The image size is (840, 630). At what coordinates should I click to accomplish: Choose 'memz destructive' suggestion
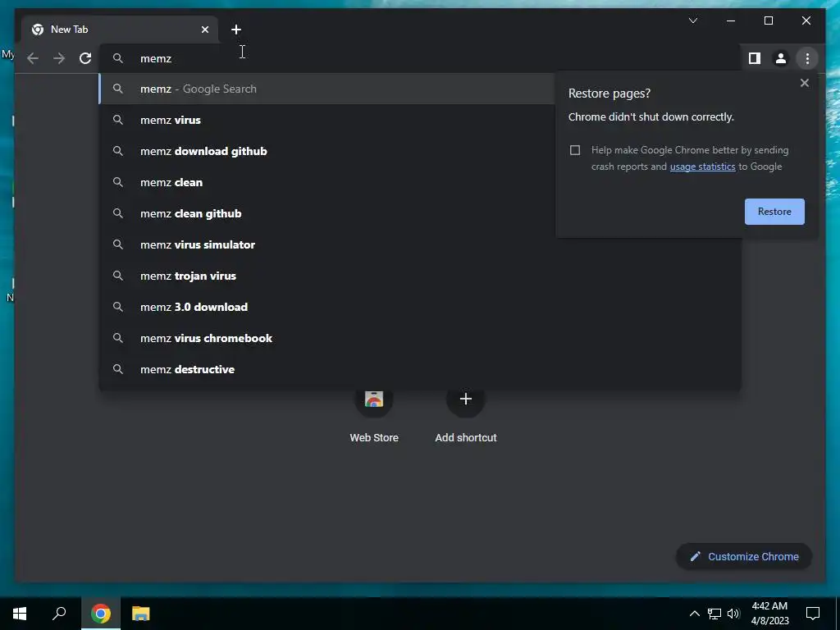pyautogui.click(x=420, y=369)
